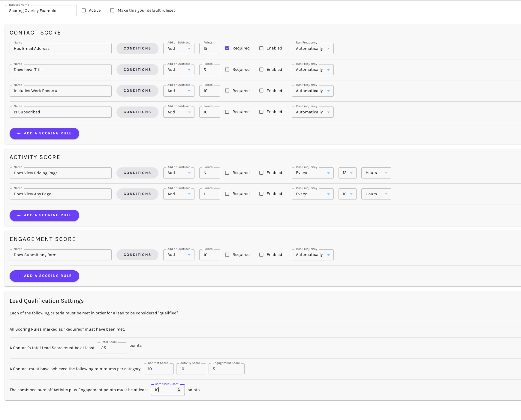The image size is (521, 420).
Task: Enable the "Does have Title" rule
Action: pyautogui.click(x=261, y=69)
